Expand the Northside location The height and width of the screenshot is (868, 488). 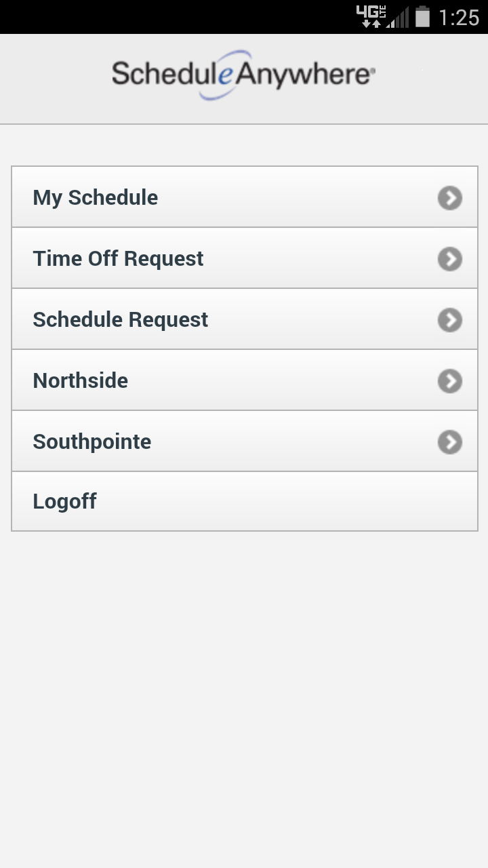coord(81,380)
